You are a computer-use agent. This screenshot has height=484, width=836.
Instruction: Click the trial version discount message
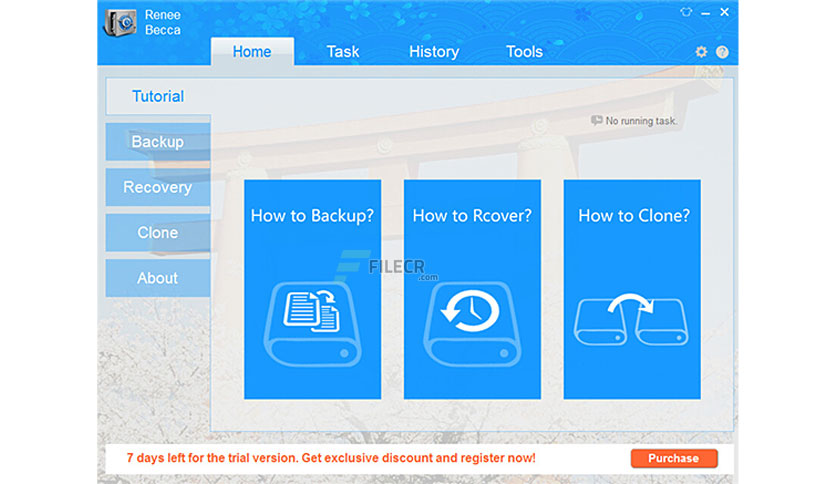[331, 458]
